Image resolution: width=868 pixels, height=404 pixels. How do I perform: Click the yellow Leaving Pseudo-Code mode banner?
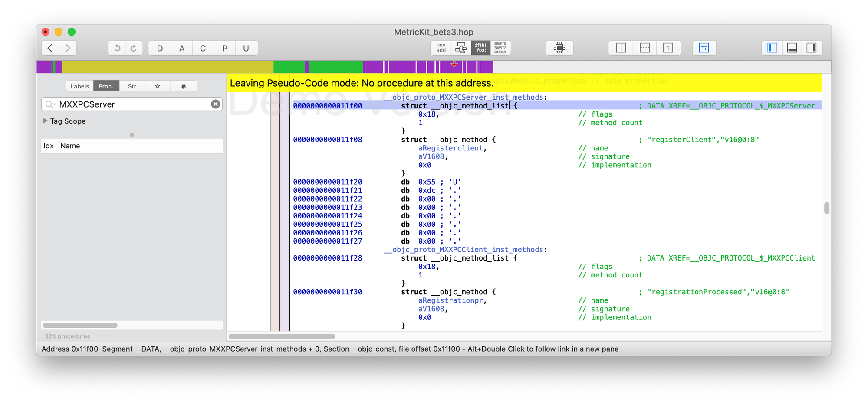point(524,83)
